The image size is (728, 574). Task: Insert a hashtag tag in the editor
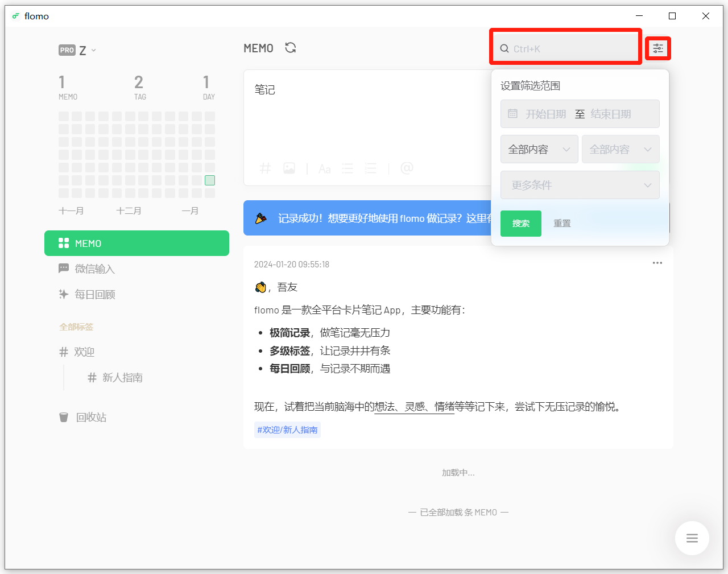coord(265,168)
